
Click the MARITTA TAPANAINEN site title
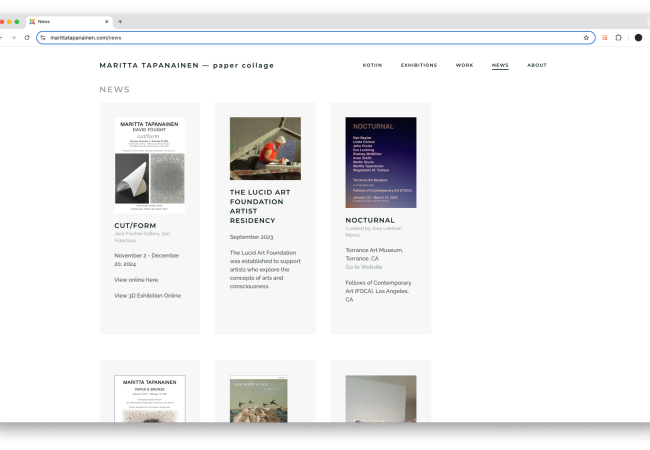click(186, 65)
